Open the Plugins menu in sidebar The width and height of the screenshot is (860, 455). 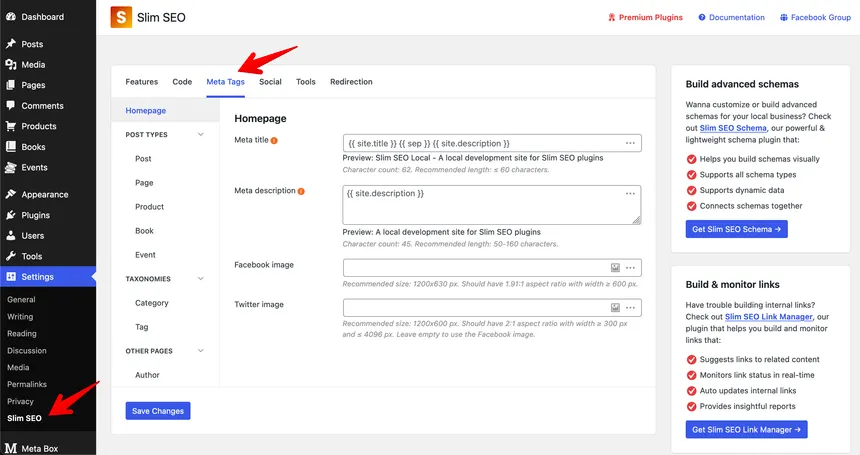coord(35,215)
